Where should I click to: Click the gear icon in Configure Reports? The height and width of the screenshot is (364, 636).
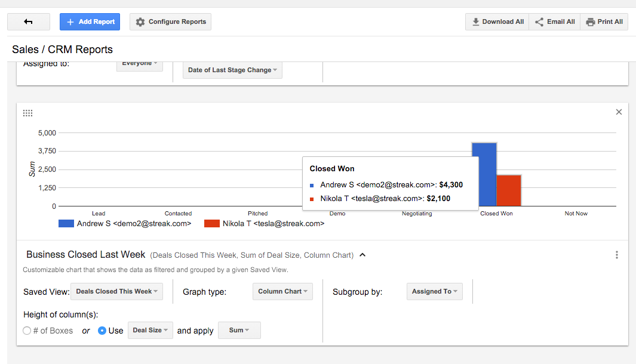click(140, 22)
